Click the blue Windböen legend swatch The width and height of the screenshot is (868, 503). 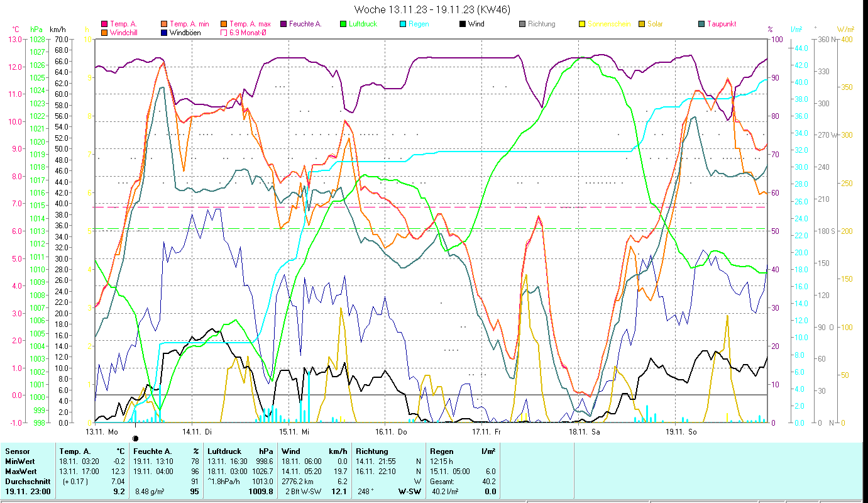click(164, 33)
